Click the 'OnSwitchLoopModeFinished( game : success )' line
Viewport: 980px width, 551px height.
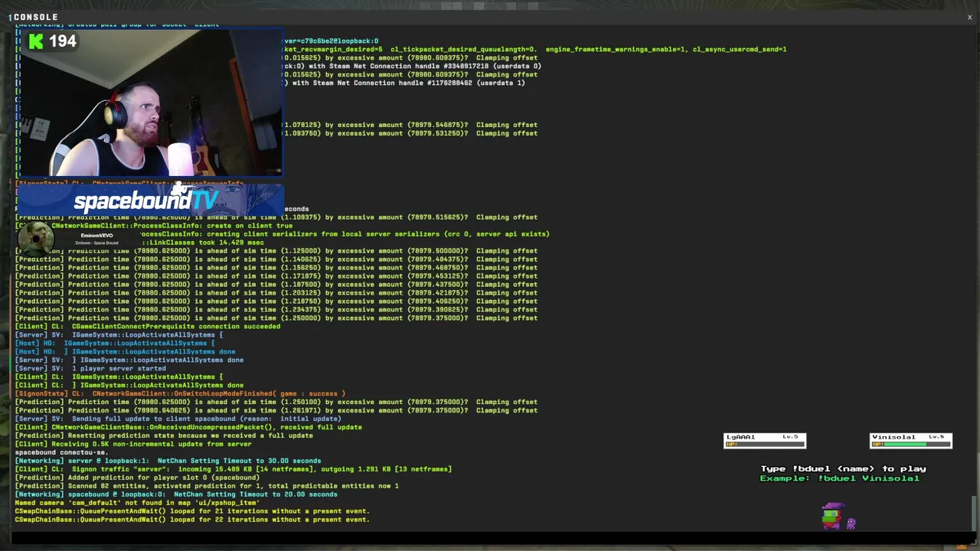(180, 394)
